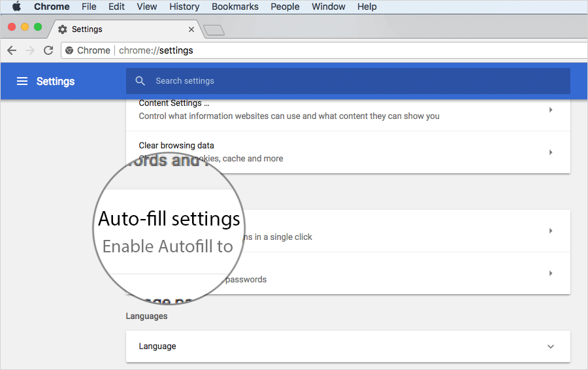Click the Chrome site info icon
This screenshot has height=370, width=588.
[x=69, y=50]
